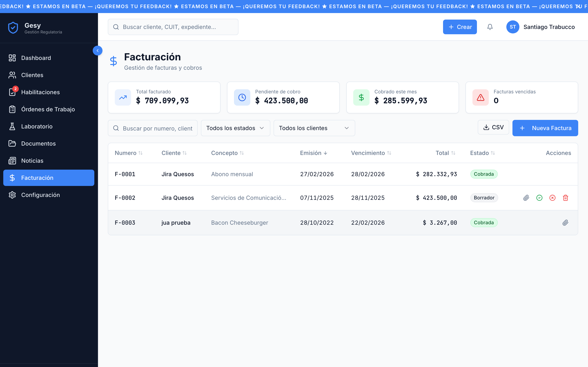Export invoices with the CSV button
Viewport: 588px width, 367px height.
[493, 127]
